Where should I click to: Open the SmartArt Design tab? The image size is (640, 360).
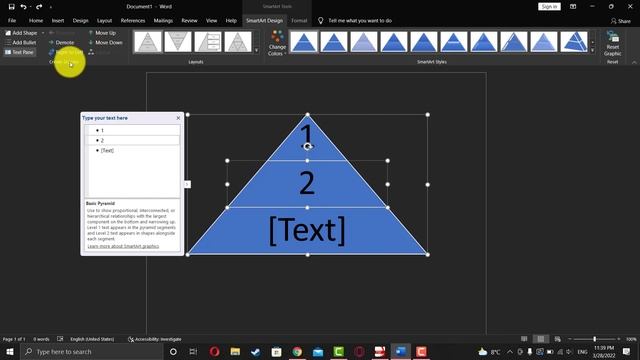264,20
